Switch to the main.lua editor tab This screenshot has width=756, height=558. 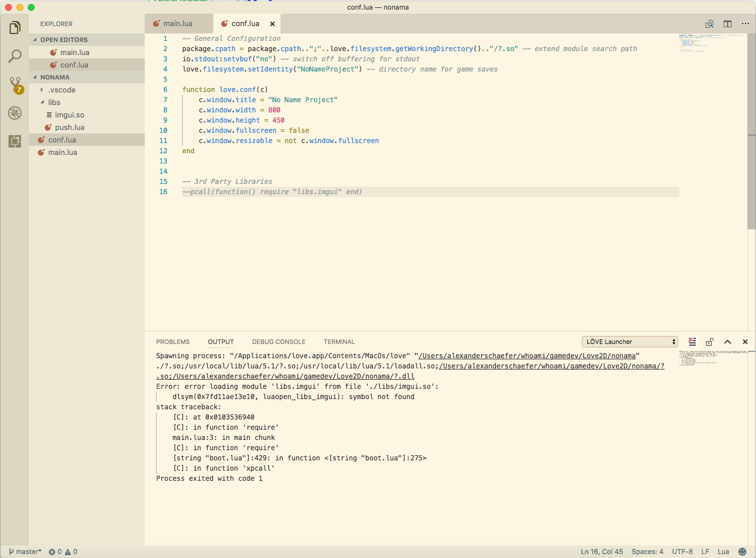point(178,24)
